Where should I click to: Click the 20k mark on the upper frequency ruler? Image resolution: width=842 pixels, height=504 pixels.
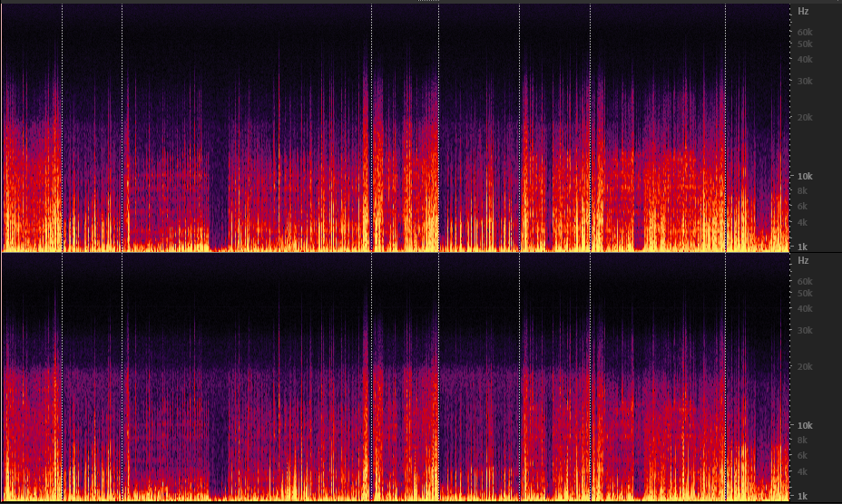point(805,117)
